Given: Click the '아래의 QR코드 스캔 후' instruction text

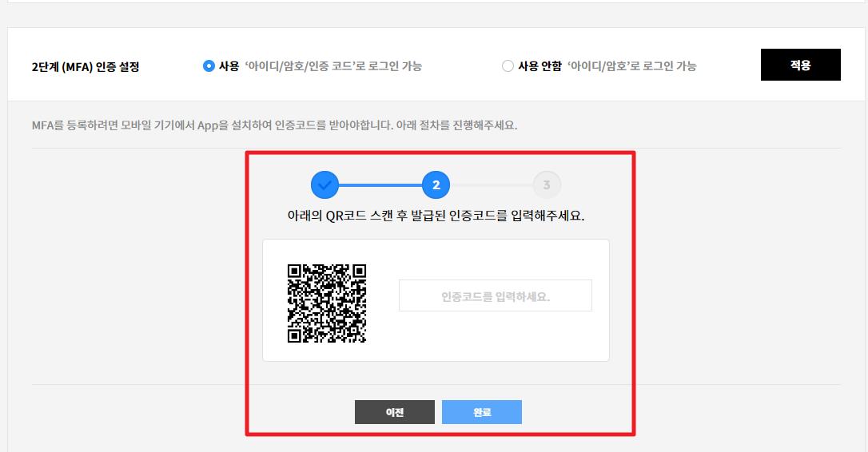Looking at the screenshot, I should [x=436, y=216].
